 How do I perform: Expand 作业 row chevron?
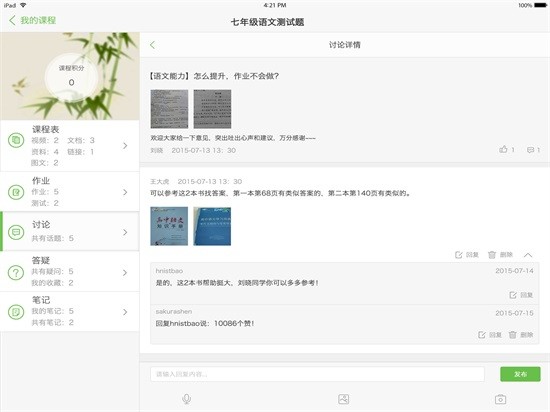(125, 192)
